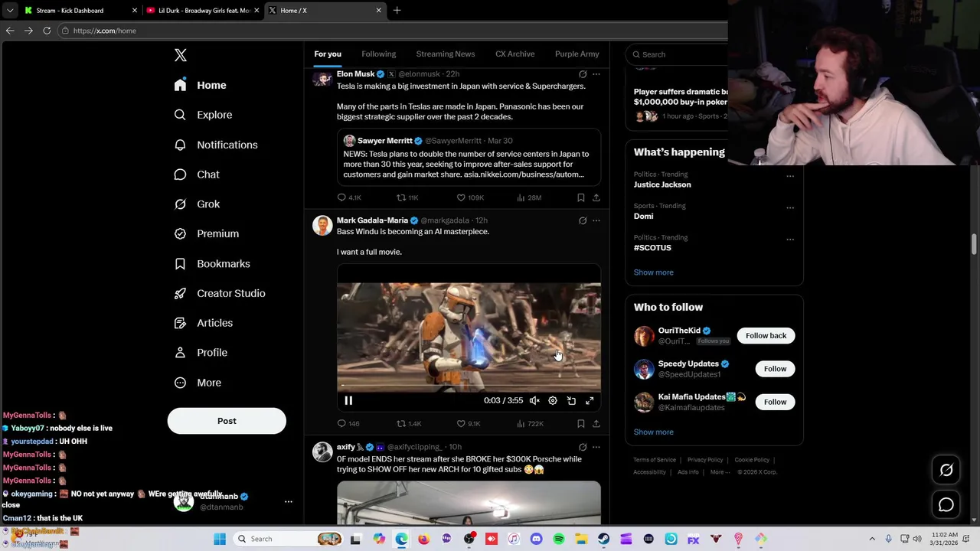Open Grok from the sidebar
Image resolution: width=980 pixels, height=551 pixels.
[197, 204]
